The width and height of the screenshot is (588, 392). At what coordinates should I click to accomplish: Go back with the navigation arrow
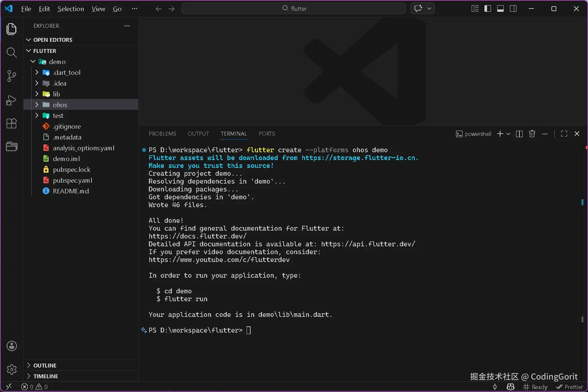(x=159, y=9)
